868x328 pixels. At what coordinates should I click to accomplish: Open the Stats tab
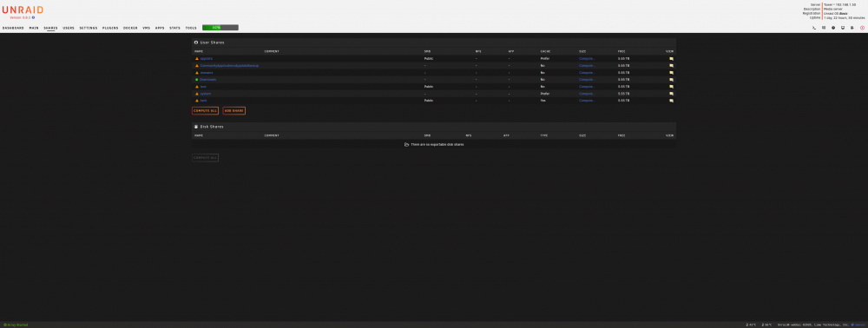coord(175,28)
